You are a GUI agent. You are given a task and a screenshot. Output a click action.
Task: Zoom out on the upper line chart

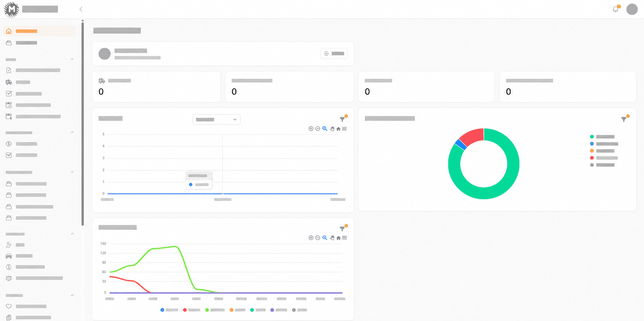click(x=318, y=129)
